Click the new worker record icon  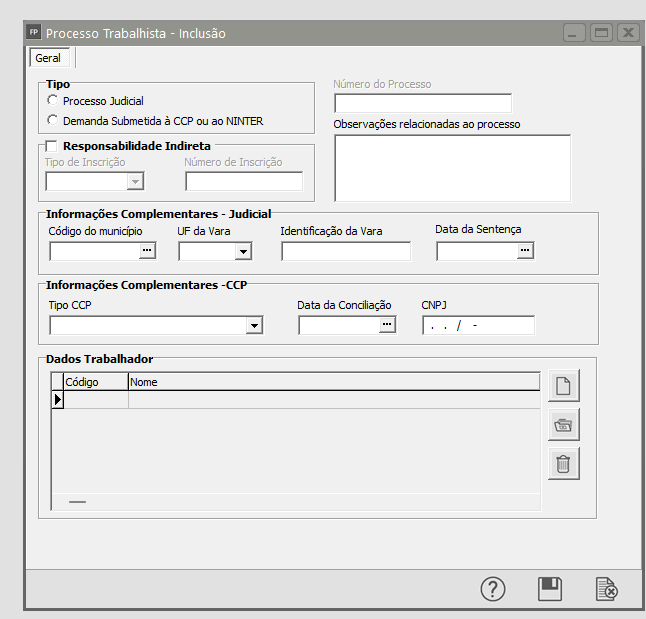coord(563,386)
